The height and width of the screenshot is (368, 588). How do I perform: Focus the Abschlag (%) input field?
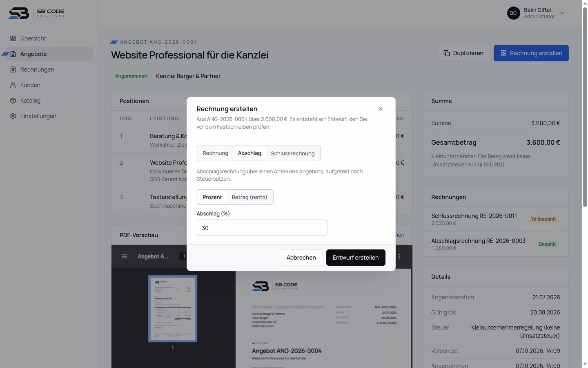(x=262, y=228)
